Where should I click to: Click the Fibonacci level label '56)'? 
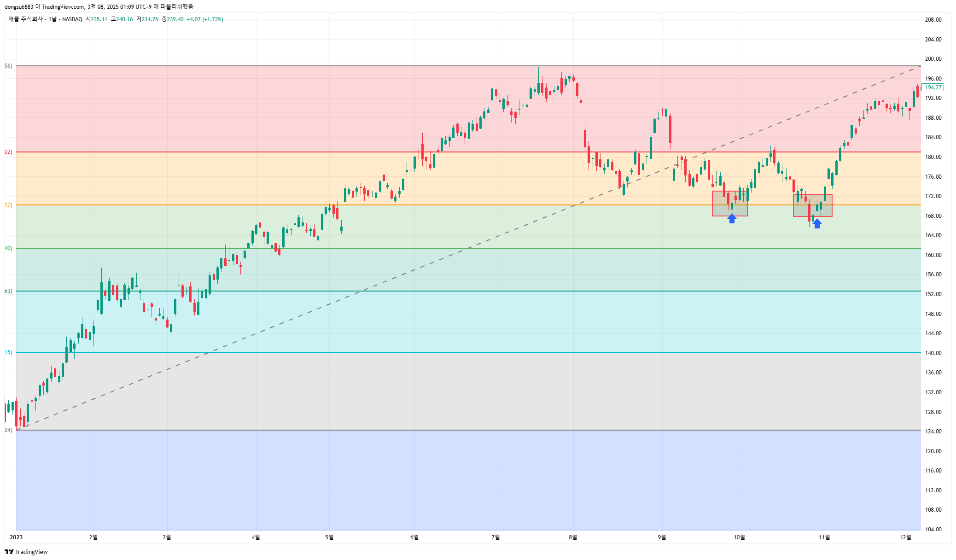[x=8, y=66]
